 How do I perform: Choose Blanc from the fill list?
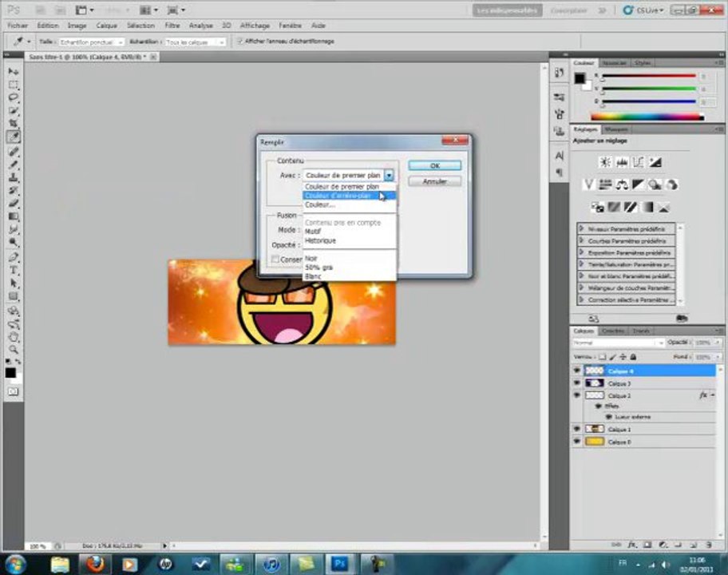[x=350, y=276]
